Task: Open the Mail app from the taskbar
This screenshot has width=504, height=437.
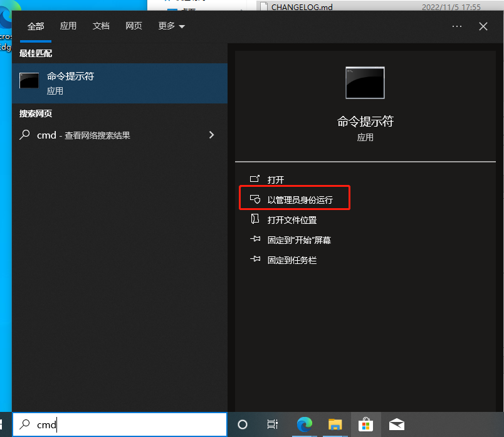Action: click(396, 425)
